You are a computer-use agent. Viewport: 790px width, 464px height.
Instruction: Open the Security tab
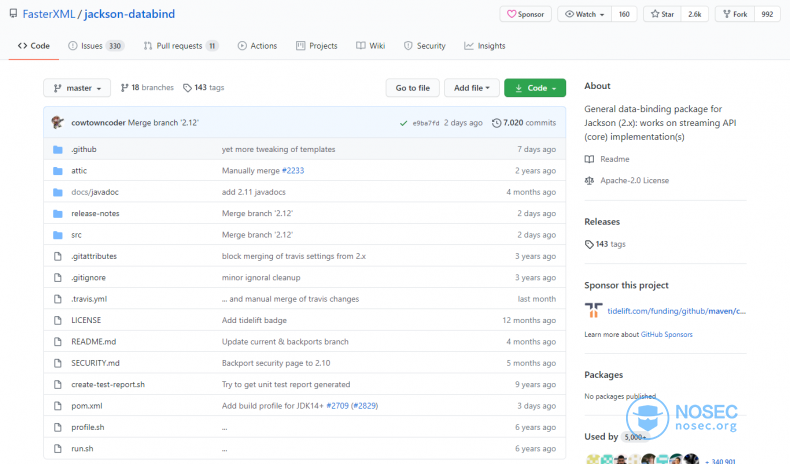[425, 46]
